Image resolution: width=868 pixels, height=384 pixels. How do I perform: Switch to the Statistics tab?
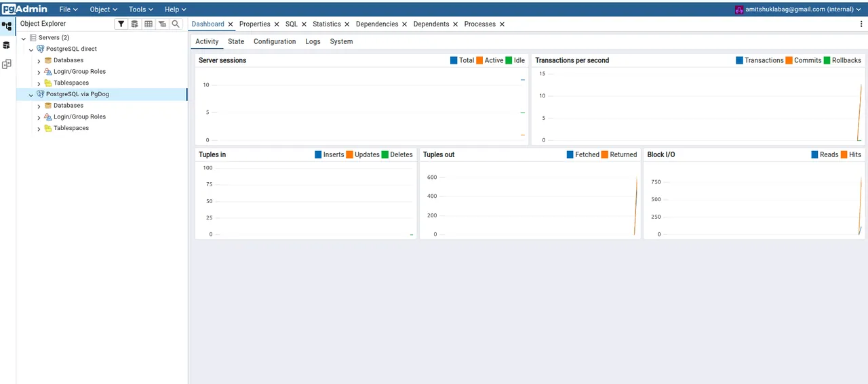point(327,24)
